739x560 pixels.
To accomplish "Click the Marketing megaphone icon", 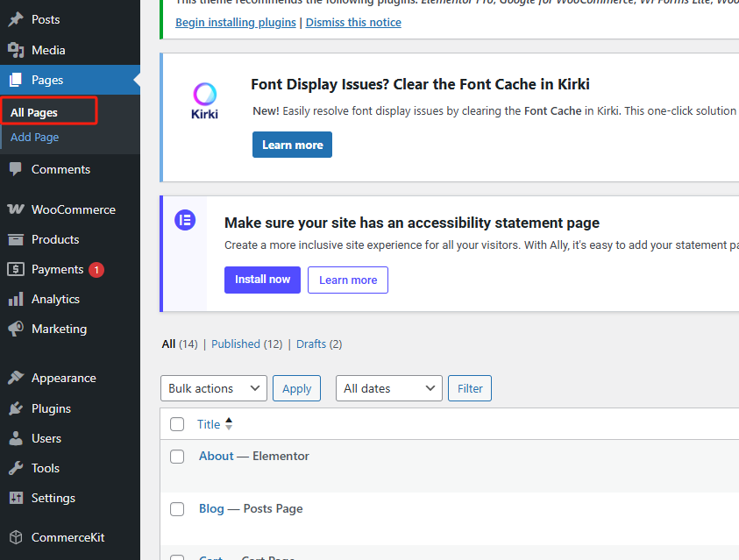I will (16, 329).
